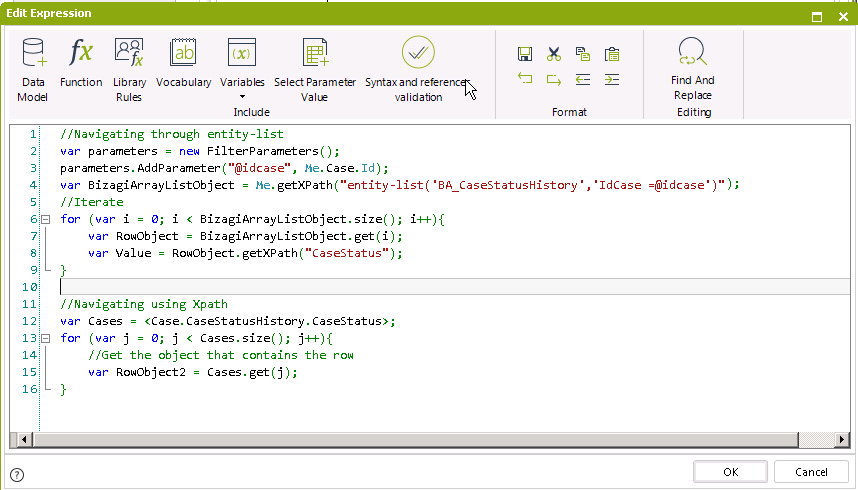Choose Select Parameter Value

click(x=315, y=70)
